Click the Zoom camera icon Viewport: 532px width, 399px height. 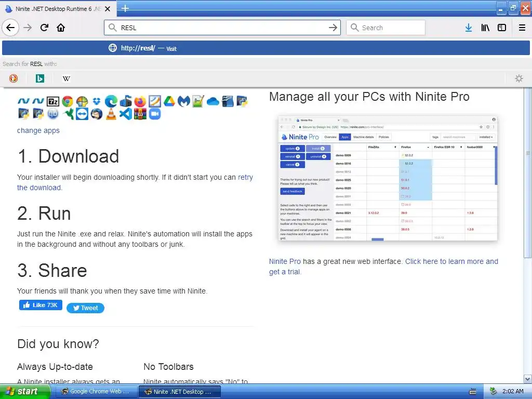point(155,114)
